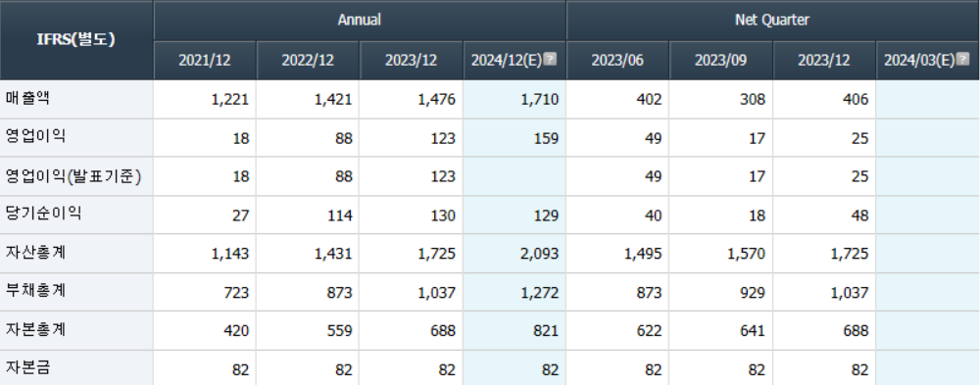This screenshot has width=980, height=385.
Task: Select the 자본총계 row label
Action: (x=35, y=330)
